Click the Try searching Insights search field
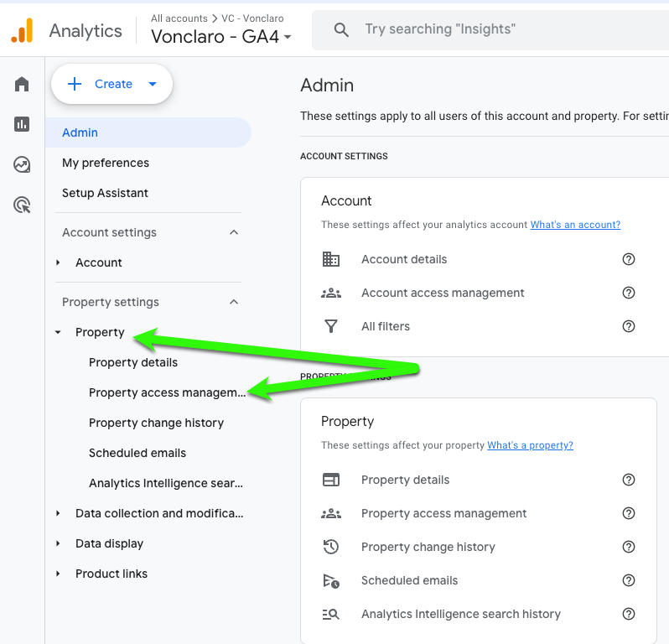 pos(490,30)
